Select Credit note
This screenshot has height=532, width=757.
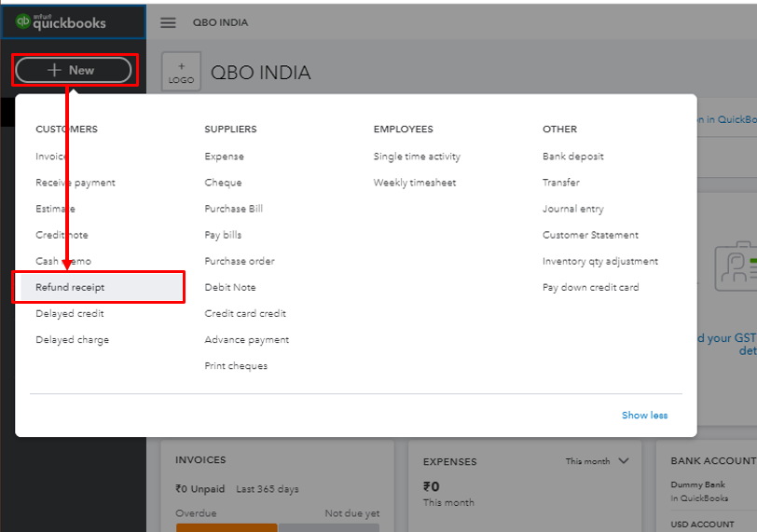pyautogui.click(x=62, y=235)
